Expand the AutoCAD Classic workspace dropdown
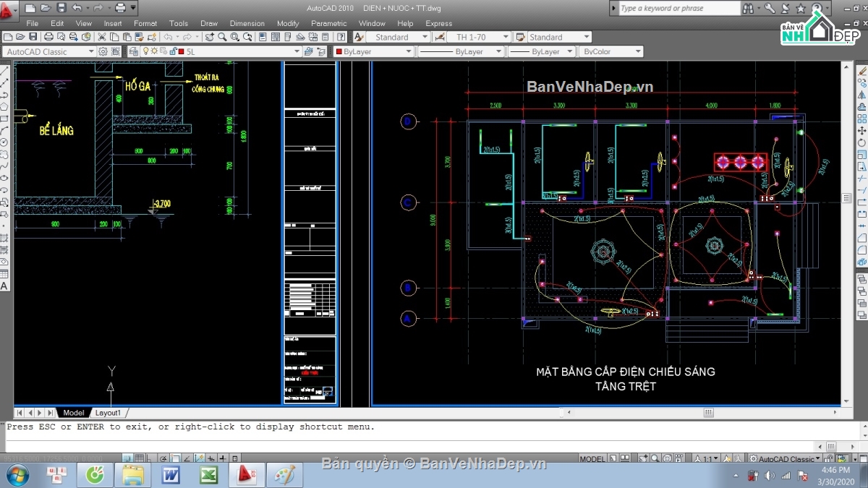The image size is (868, 488). (x=90, y=51)
